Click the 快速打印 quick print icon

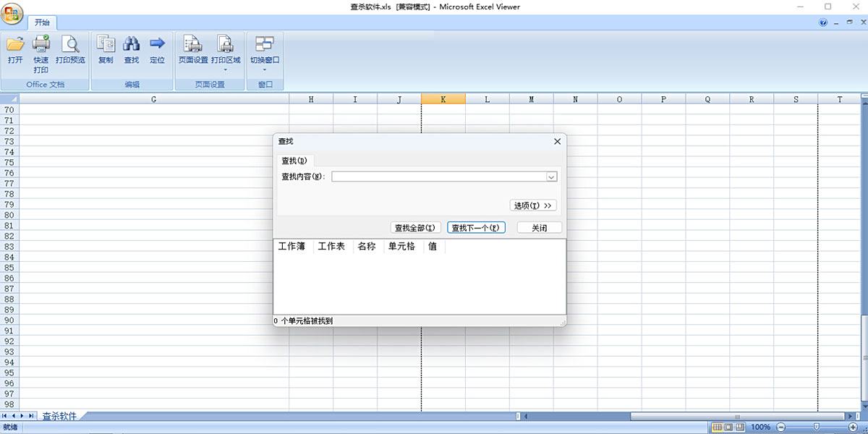point(41,45)
